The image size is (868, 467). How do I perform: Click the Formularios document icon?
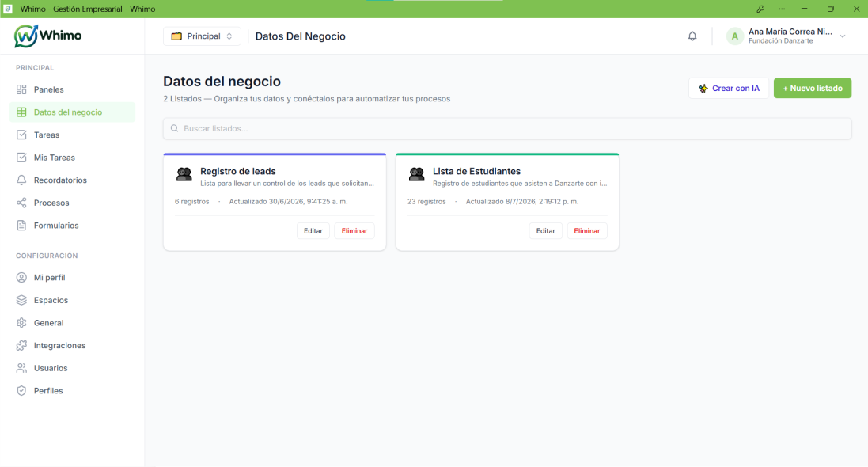(21, 226)
